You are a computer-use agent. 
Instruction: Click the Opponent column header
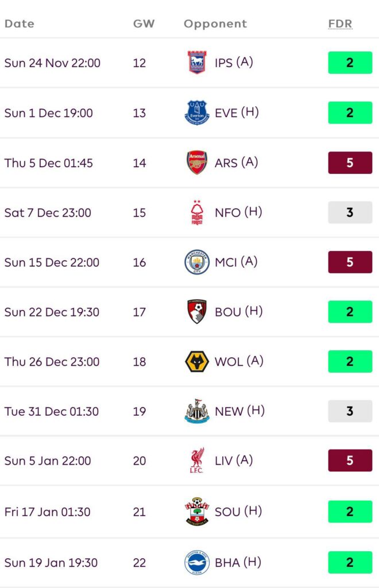pos(215,24)
